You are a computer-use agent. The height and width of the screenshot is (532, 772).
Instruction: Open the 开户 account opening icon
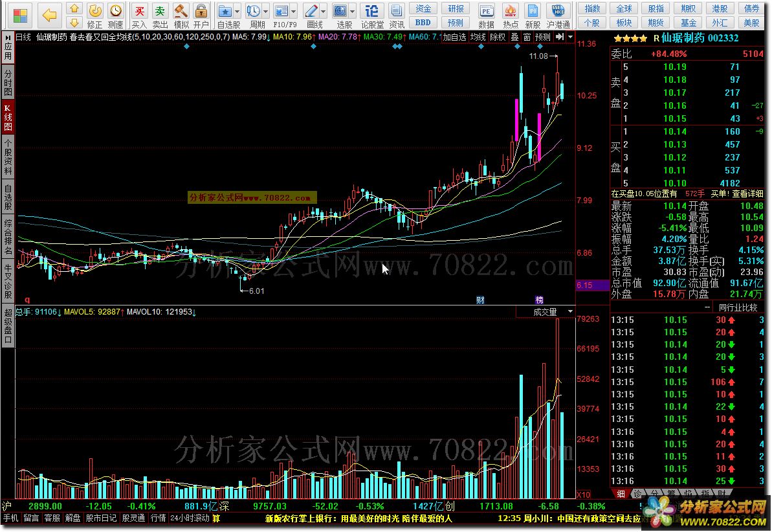(201, 16)
